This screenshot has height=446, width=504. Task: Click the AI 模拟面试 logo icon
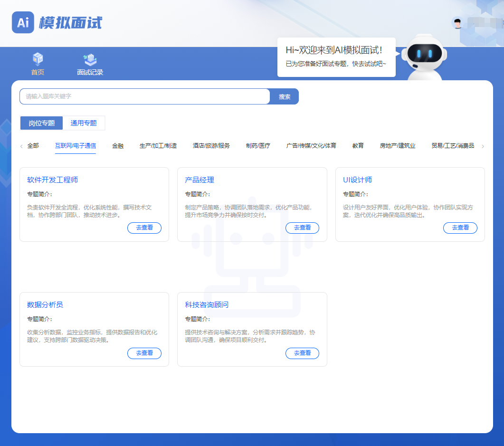click(23, 22)
